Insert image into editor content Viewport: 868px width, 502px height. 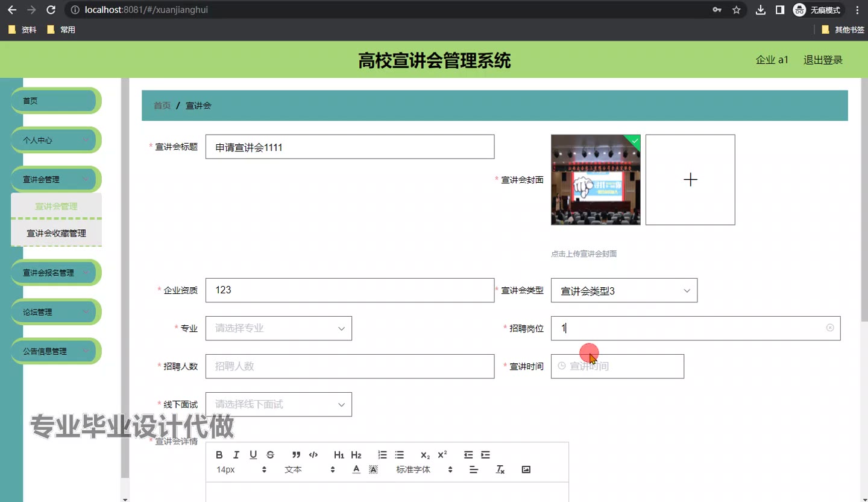click(x=526, y=469)
